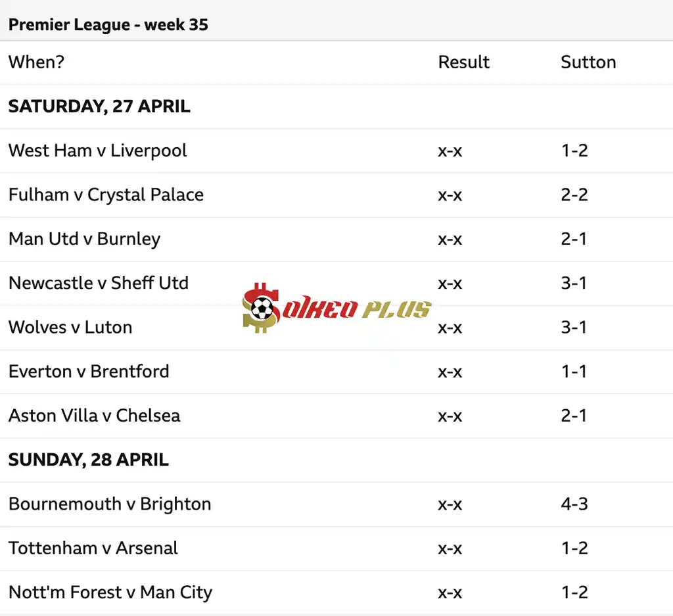This screenshot has width=673, height=616.
Task: Click the Aston Villa v Chelsea fixture
Action: [94, 416]
